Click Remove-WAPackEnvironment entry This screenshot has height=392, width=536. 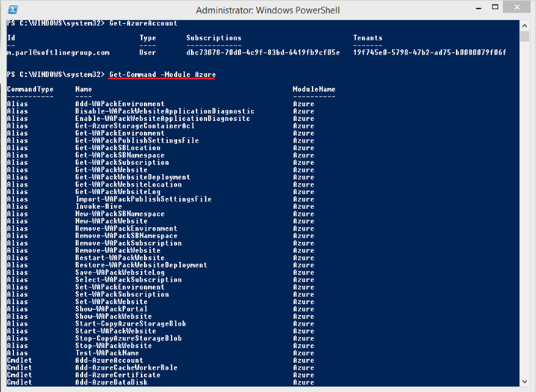(126, 228)
